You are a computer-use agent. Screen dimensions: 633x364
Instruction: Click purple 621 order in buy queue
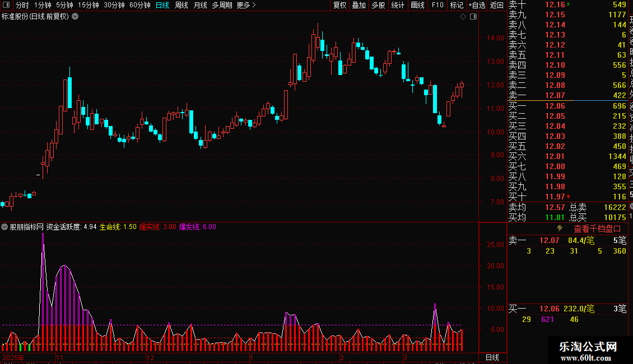point(547,319)
